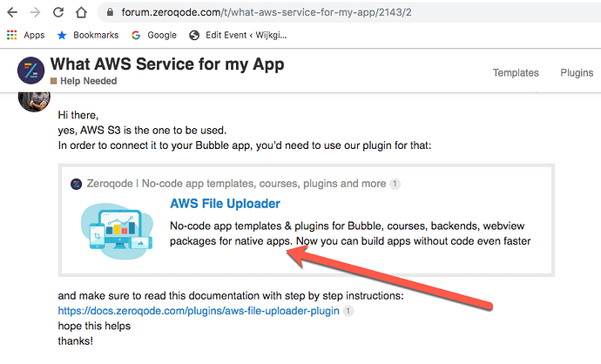The image size is (601, 364).
Task: Open the Templates menu item
Action: click(516, 73)
